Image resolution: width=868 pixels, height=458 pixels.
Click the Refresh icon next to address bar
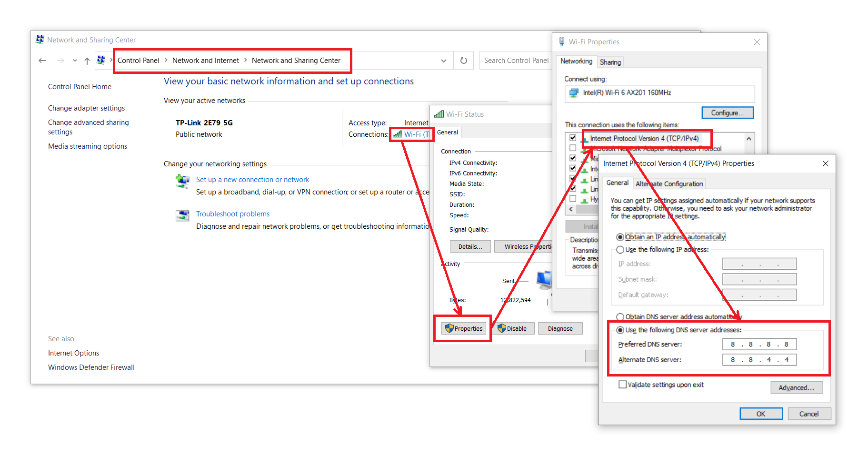pos(463,61)
